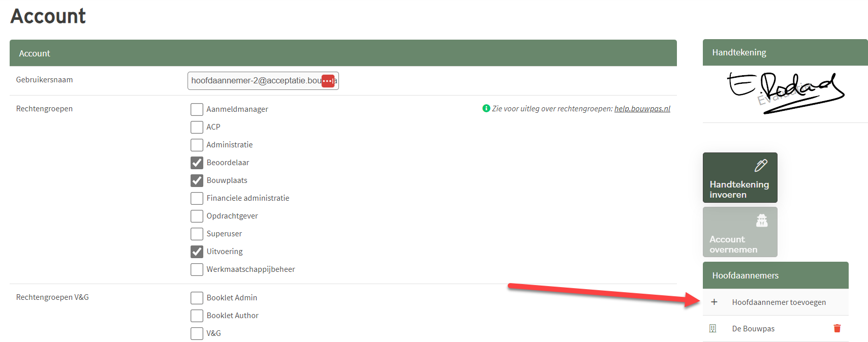Enable the Aanmeldmanager checkbox
This screenshot has width=868, height=342.
[x=197, y=109]
